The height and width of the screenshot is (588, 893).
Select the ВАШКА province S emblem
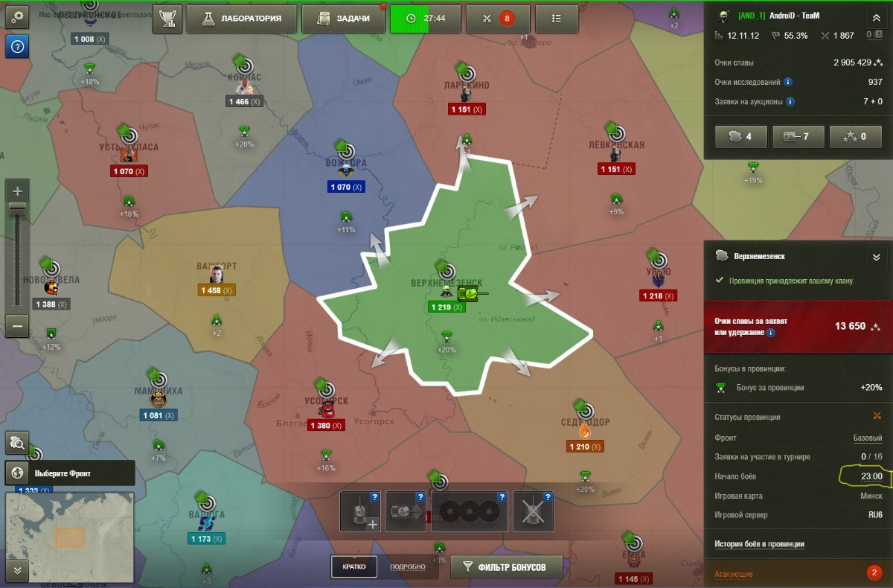tap(207, 523)
